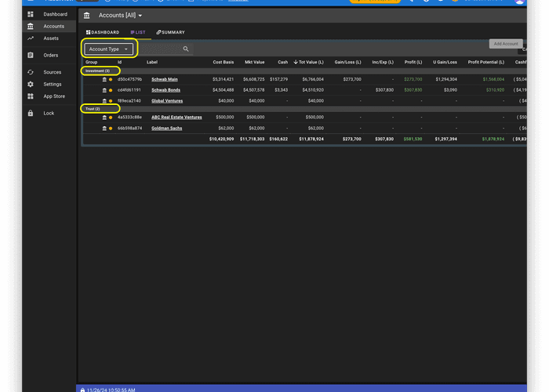Select the List tab

point(138,32)
